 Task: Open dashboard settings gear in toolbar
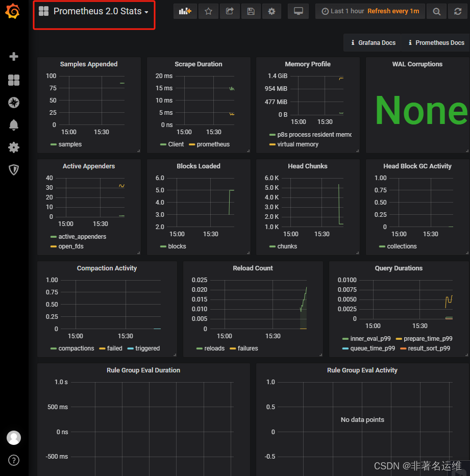click(271, 11)
